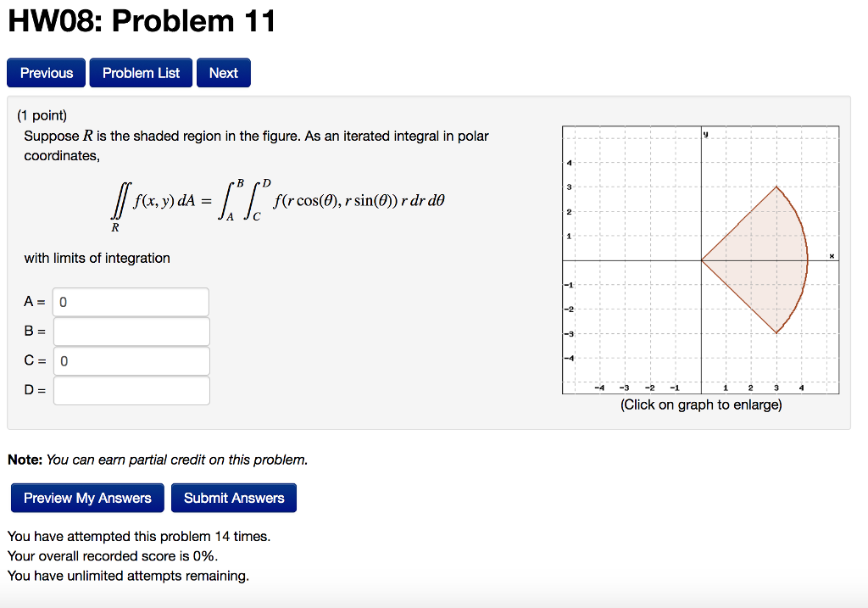This screenshot has height=608, width=868.
Task: Click the partial credit note text
Action: click(159, 460)
